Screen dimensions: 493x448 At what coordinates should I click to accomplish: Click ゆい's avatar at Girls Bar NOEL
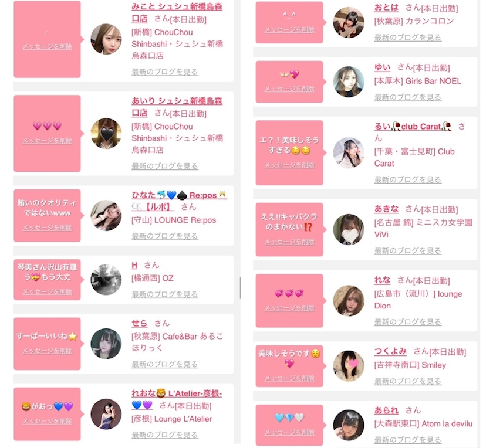(x=349, y=82)
